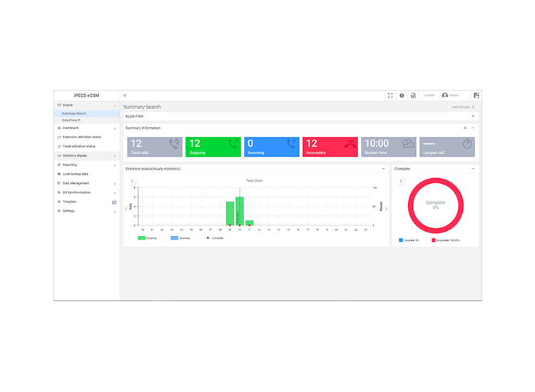This screenshot has height=392, width=535.
Task: Click the Admin user avatar icon
Action: click(x=445, y=96)
